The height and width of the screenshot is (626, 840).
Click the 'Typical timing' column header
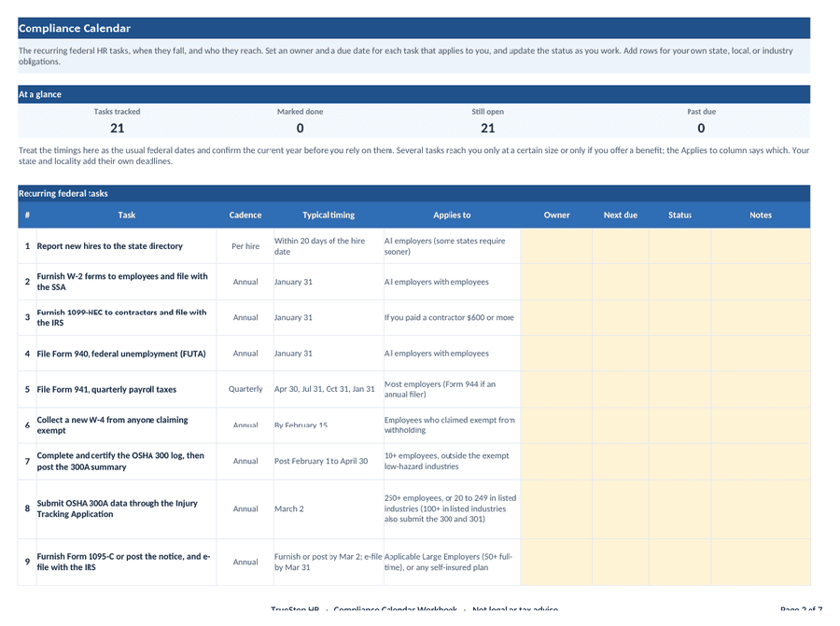click(x=329, y=215)
